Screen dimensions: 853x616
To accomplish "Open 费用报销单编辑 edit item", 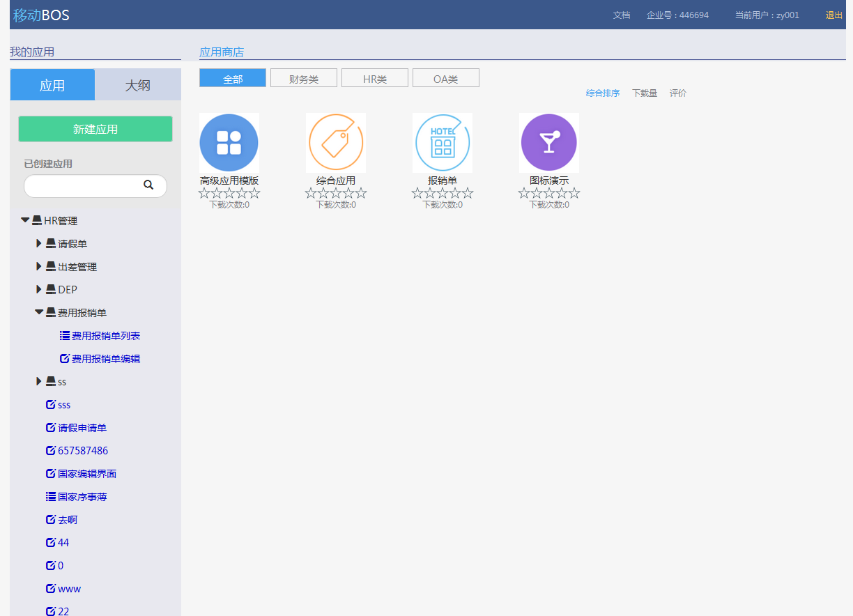I will (105, 359).
